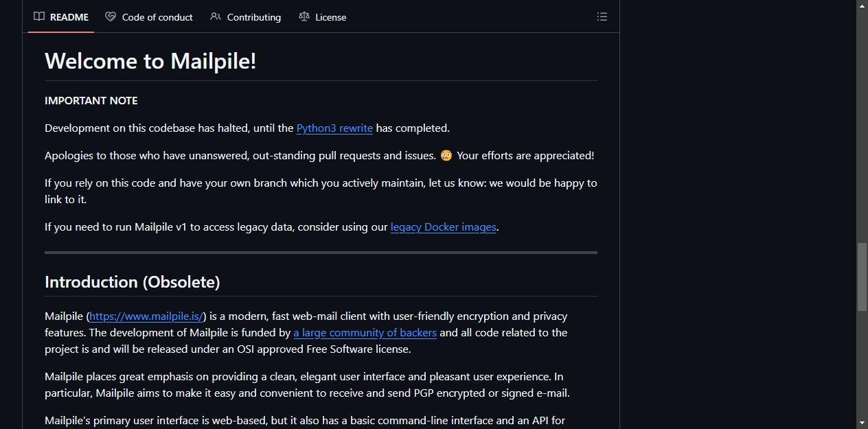Click the Welcome to Mailpile! heading

coord(150,61)
